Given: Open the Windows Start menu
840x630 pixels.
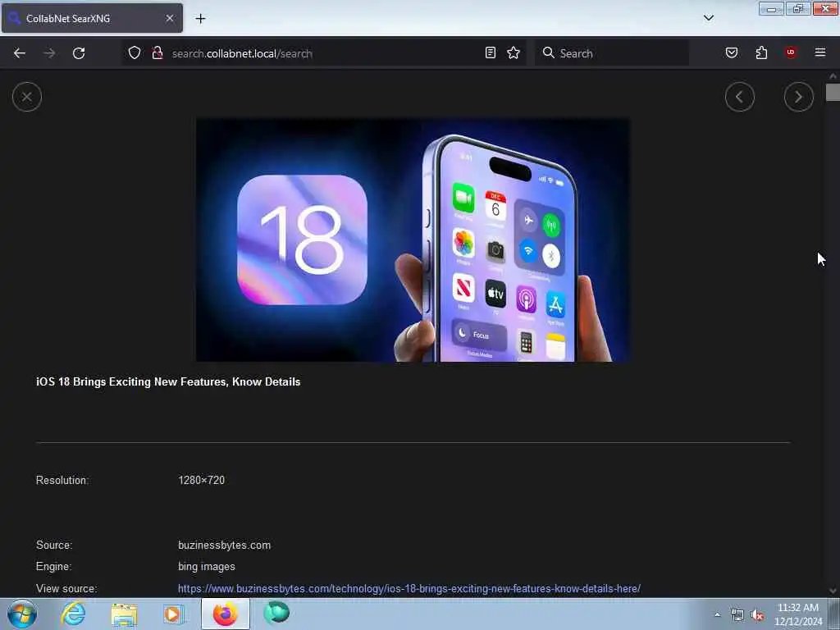Looking at the screenshot, I should point(22,614).
